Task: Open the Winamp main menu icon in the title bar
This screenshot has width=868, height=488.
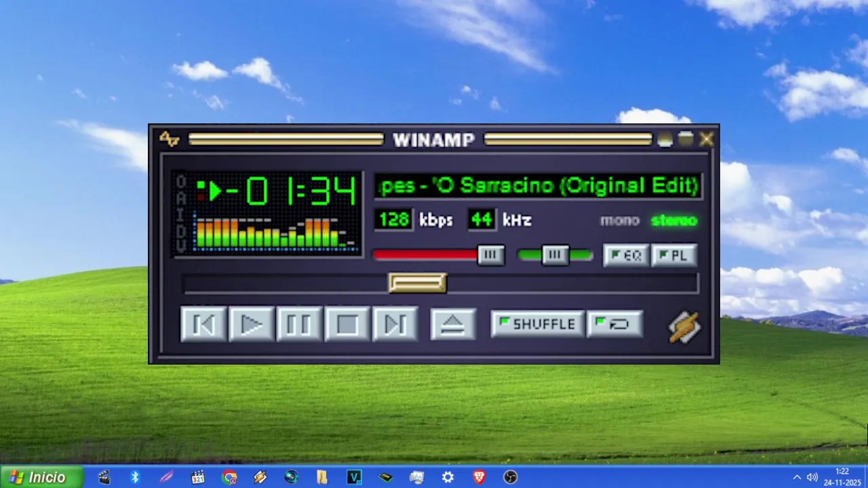Action: 169,139
